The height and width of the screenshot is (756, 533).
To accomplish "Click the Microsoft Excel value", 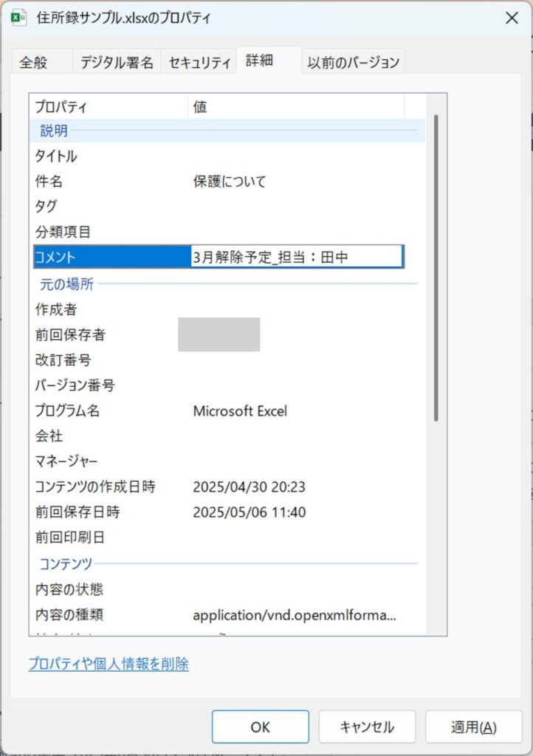I will (240, 410).
